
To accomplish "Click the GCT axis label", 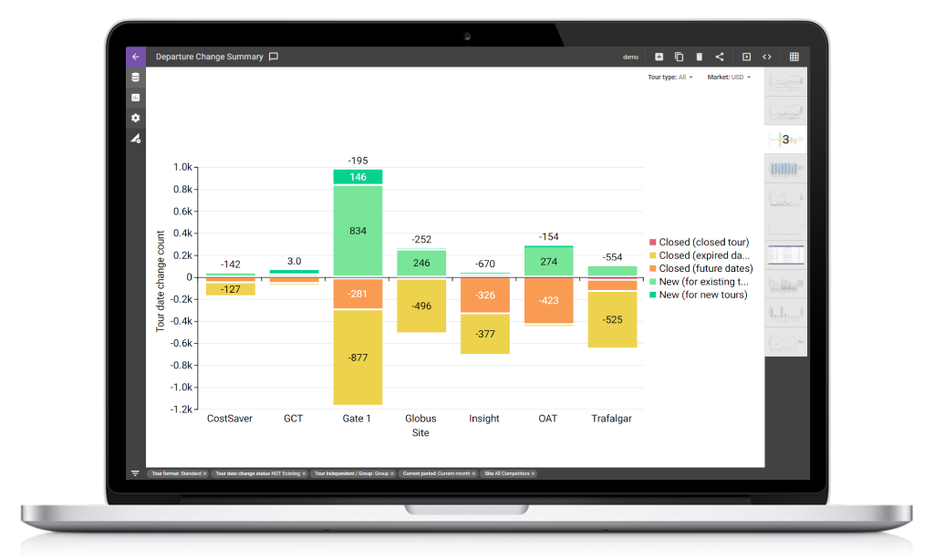I will click(294, 419).
